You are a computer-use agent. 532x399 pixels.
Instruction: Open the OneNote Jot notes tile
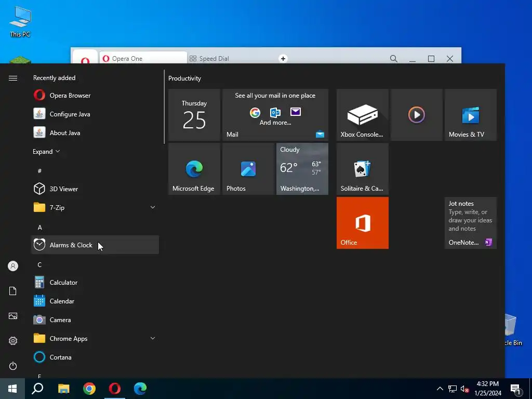coord(471,223)
